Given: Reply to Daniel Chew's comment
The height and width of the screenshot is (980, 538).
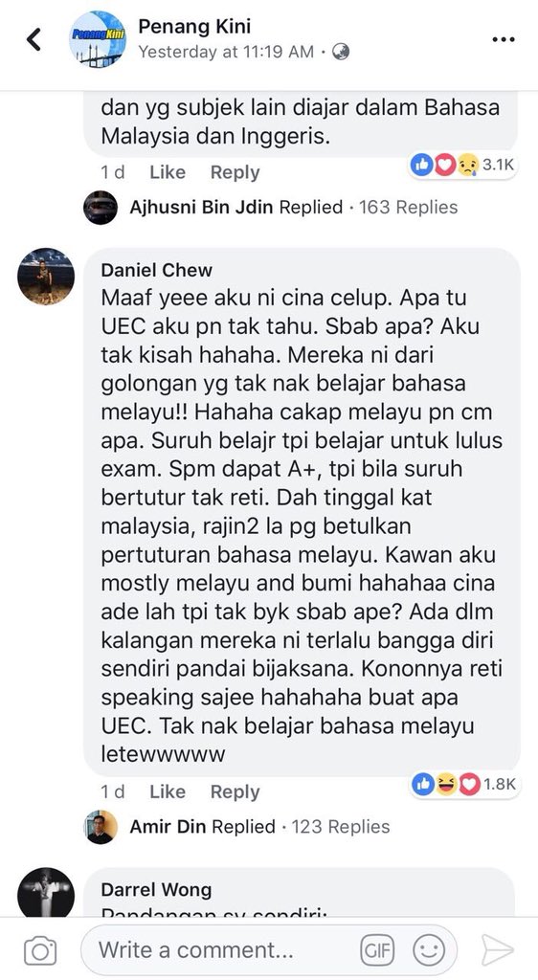Looking at the screenshot, I should click(235, 791).
